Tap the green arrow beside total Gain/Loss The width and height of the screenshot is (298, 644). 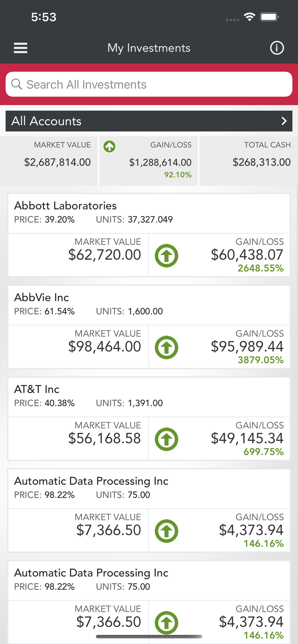(x=109, y=147)
